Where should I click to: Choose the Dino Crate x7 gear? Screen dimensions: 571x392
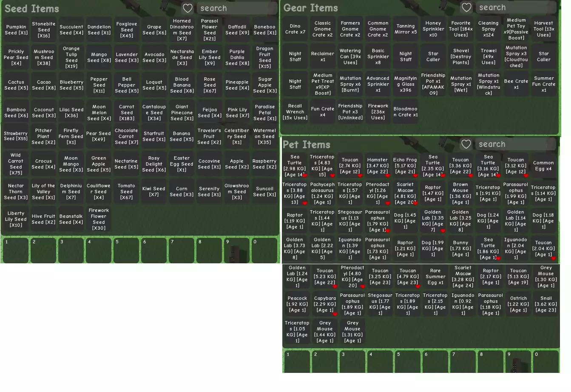coord(295,29)
